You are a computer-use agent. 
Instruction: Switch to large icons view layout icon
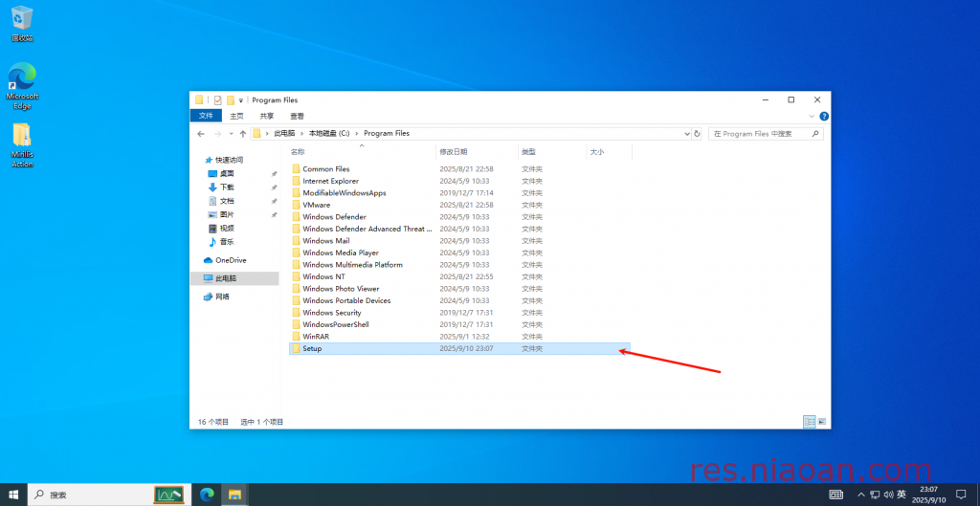tap(822, 422)
